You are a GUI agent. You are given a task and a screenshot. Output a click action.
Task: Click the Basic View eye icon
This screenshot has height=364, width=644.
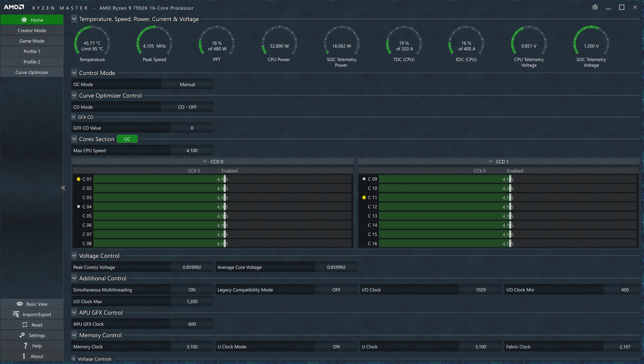[x=20, y=304]
